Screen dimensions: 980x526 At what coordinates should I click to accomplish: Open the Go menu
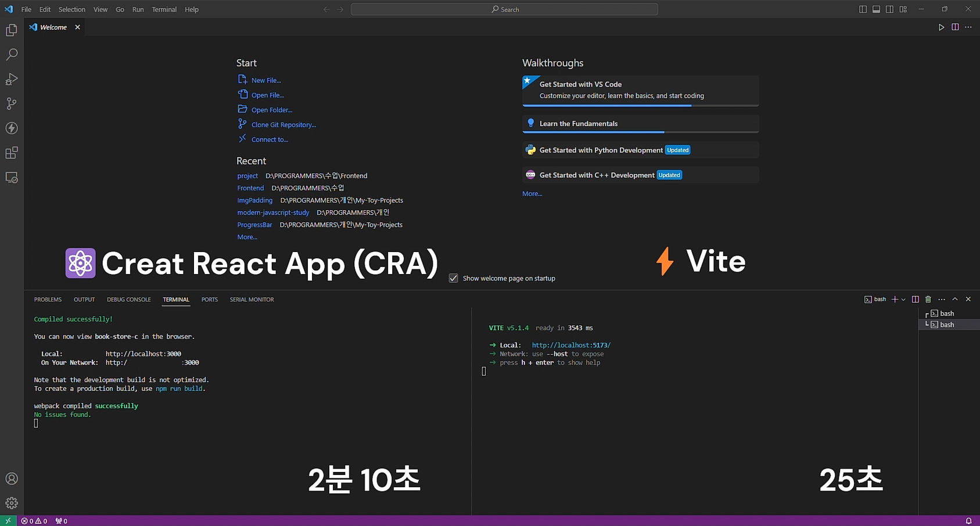pos(120,9)
